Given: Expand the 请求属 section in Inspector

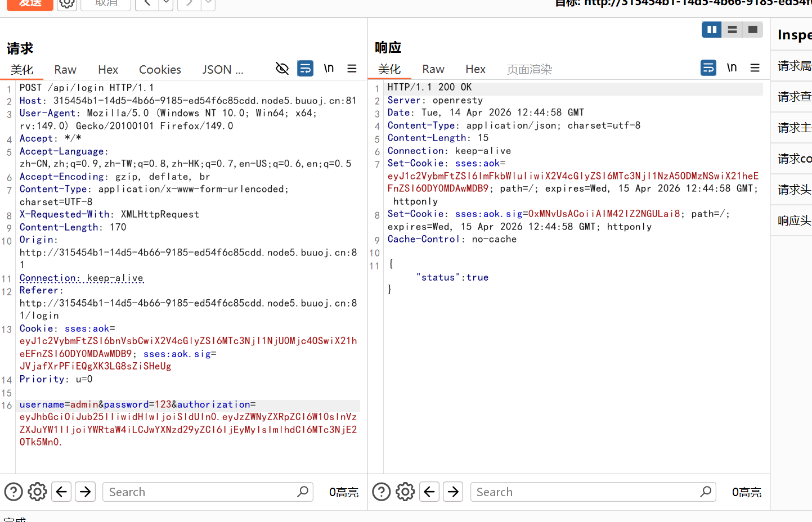Looking at the screenshot, I should pyautogui.click(x=794, y=66).
